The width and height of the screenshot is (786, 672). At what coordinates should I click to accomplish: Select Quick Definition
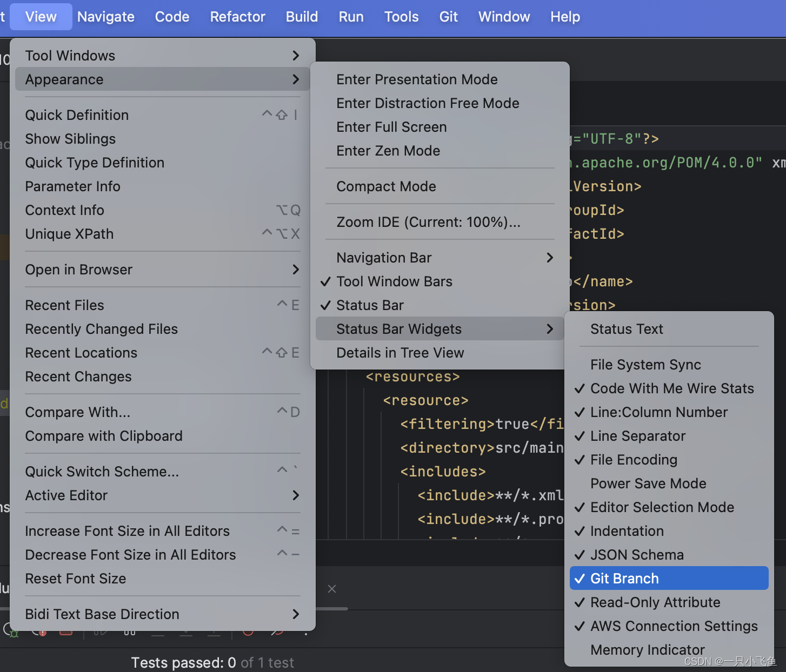coord(162,115)
